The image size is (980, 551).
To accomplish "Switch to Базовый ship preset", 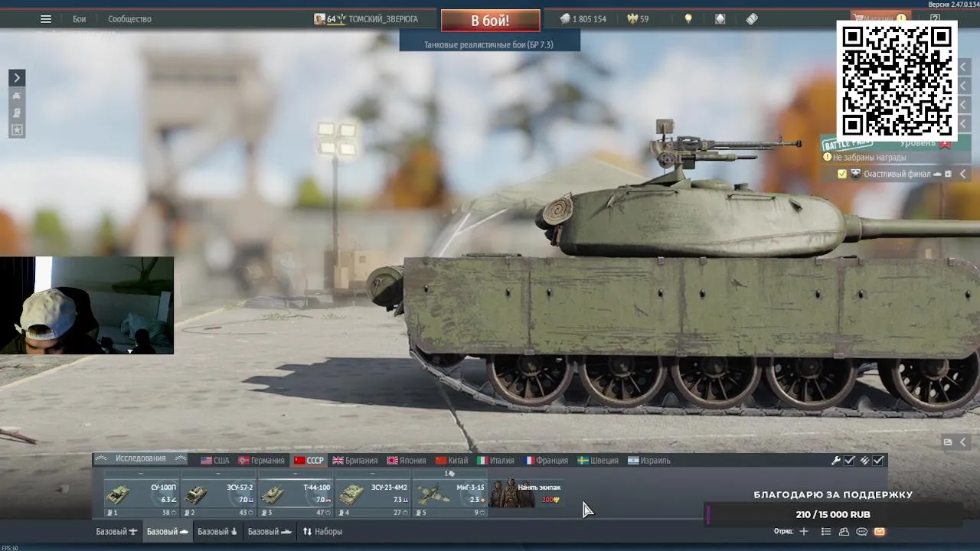I will tap(270, 531).
